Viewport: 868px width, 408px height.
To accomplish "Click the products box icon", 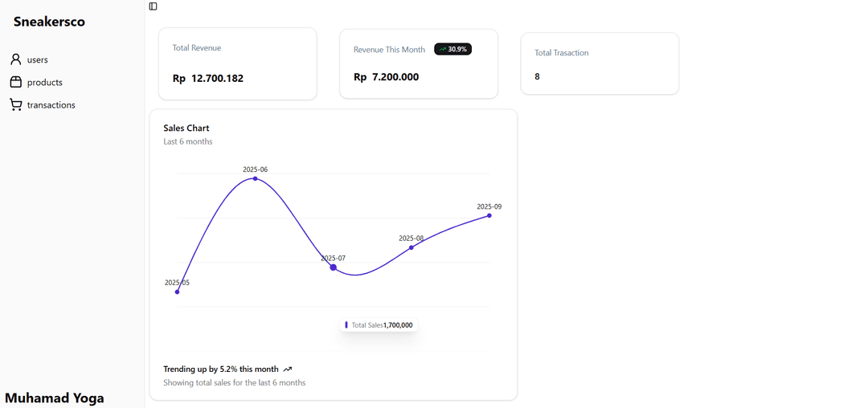I will pos(15,82).
